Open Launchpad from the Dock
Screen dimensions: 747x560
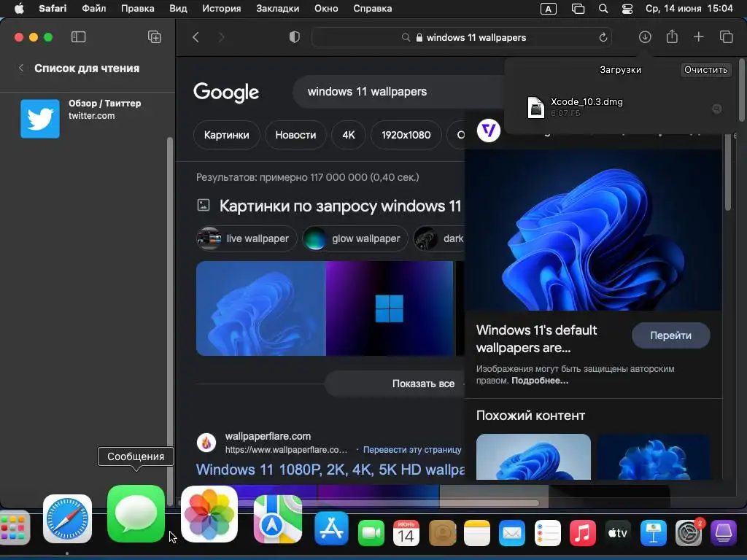[15, 528]
